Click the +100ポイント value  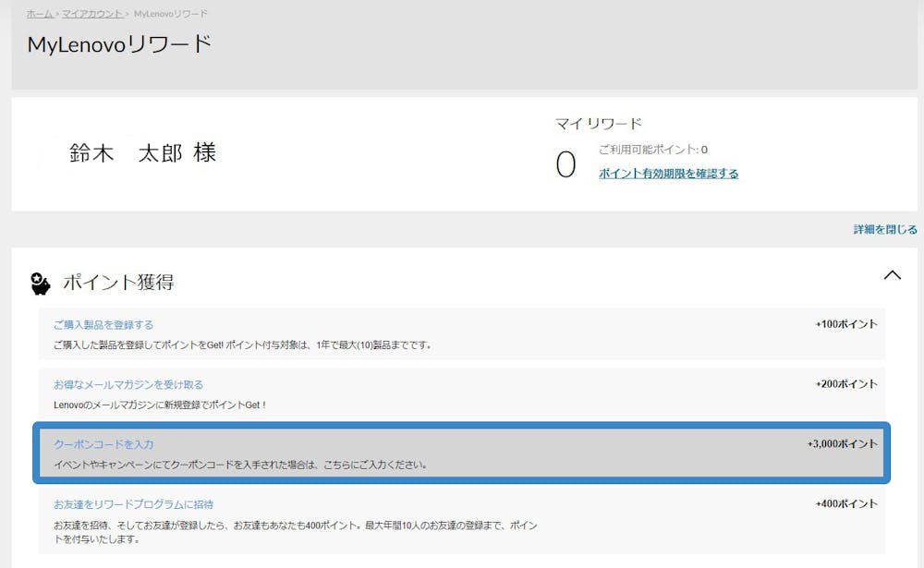click(846, 324)
